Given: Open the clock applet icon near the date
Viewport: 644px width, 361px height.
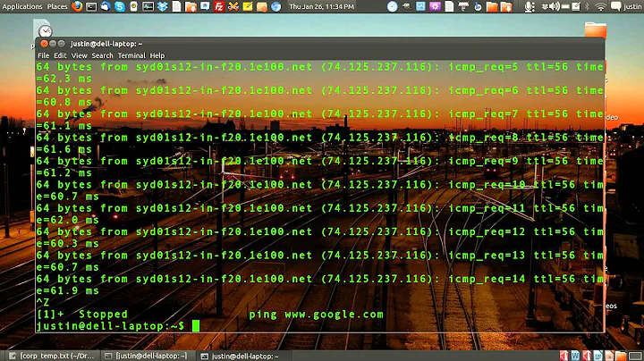Looking at the screenshot, I should (x=393, y=6).
